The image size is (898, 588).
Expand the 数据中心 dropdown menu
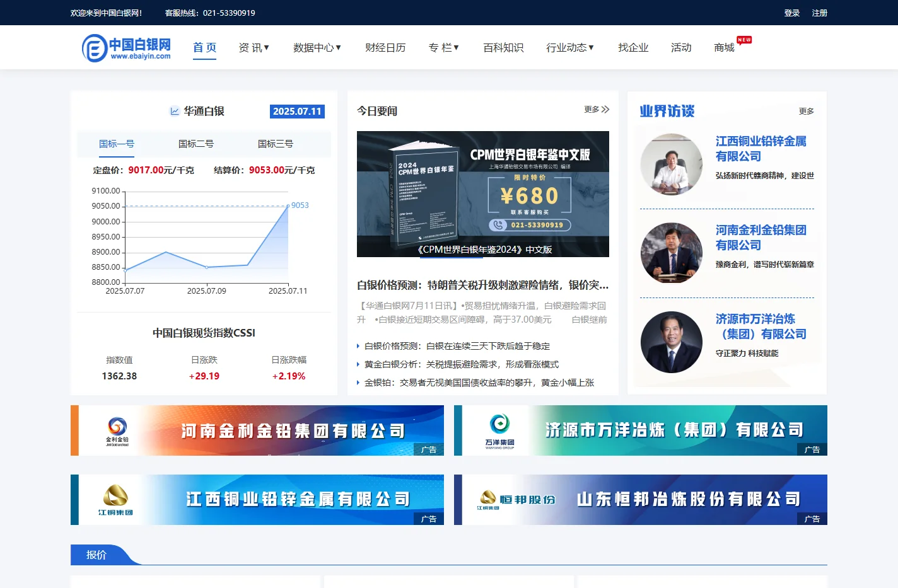click(317, 48)
